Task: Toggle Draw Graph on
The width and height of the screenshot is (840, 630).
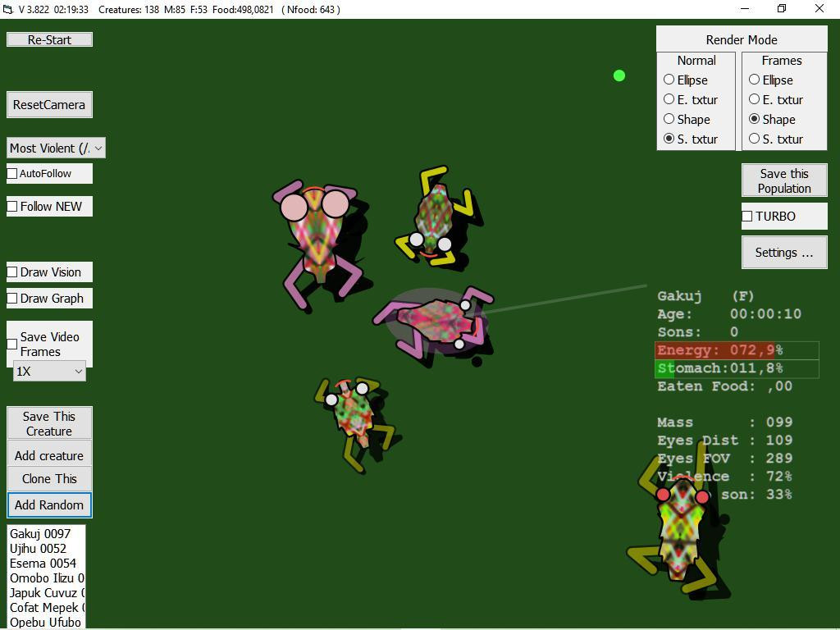Action: pos(11,298)
